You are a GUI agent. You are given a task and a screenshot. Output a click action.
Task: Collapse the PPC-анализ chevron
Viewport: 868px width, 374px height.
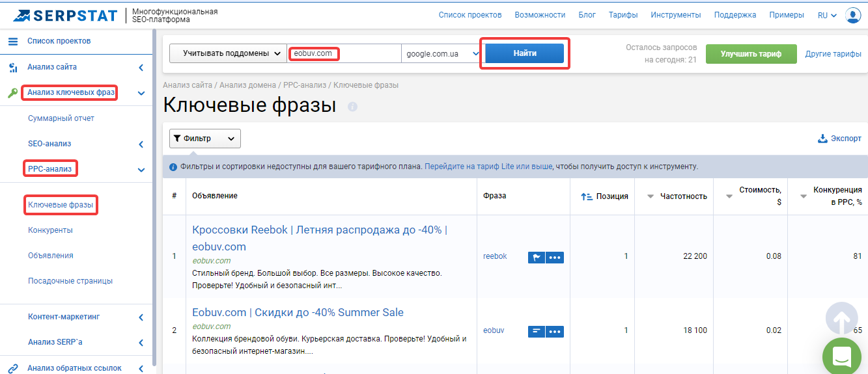tap(141, 170)
